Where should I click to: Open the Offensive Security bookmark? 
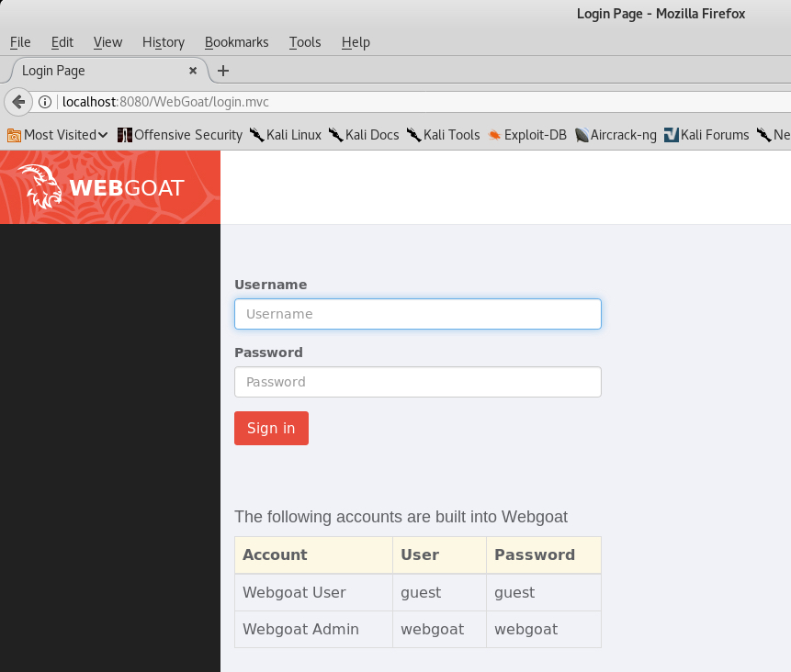180,135
